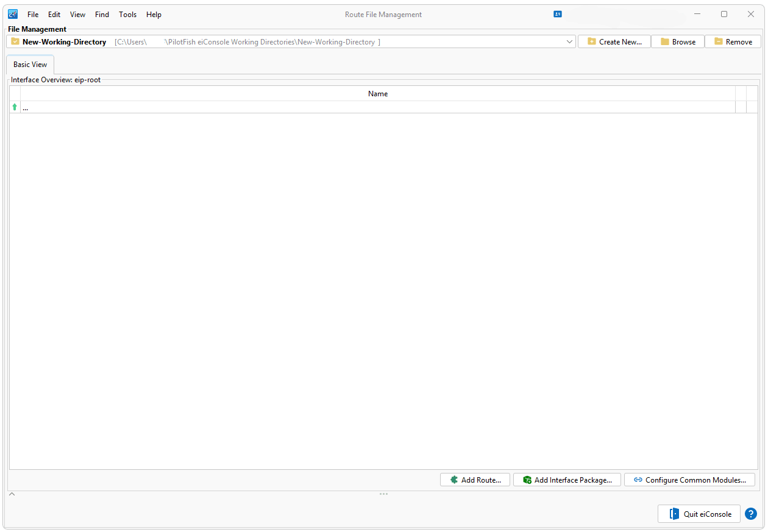This screenshot has height=532, width=768.
Task: Open the File menu
Action: [x=33, y=14]
